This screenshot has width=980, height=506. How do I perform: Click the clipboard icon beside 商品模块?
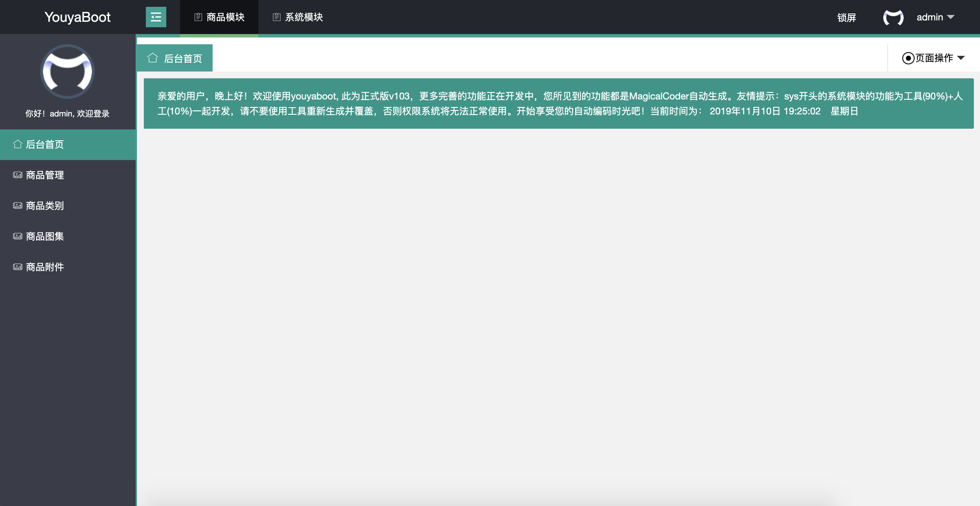198,17
